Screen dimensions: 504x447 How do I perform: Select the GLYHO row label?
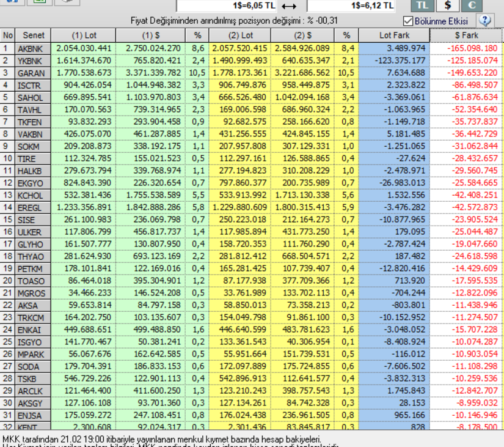click(33, 245)
